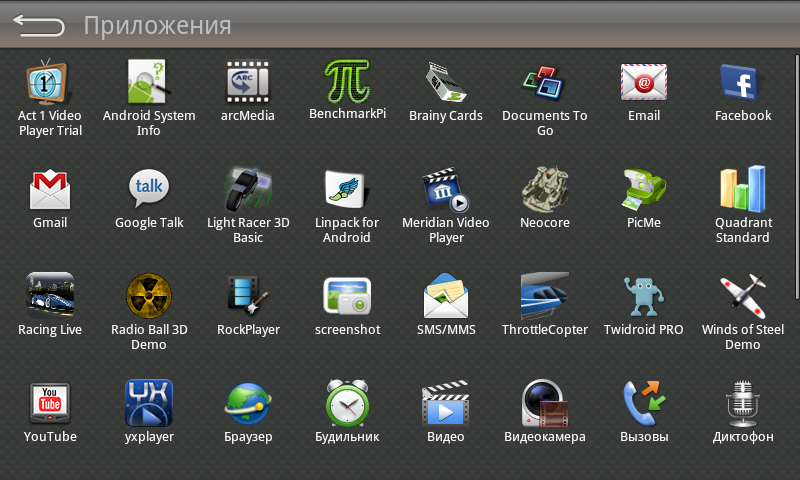Image resolution: width=800 pixels, height=480 pixels.
Task: Open Диктофон voice recorder
Action: 742,403
